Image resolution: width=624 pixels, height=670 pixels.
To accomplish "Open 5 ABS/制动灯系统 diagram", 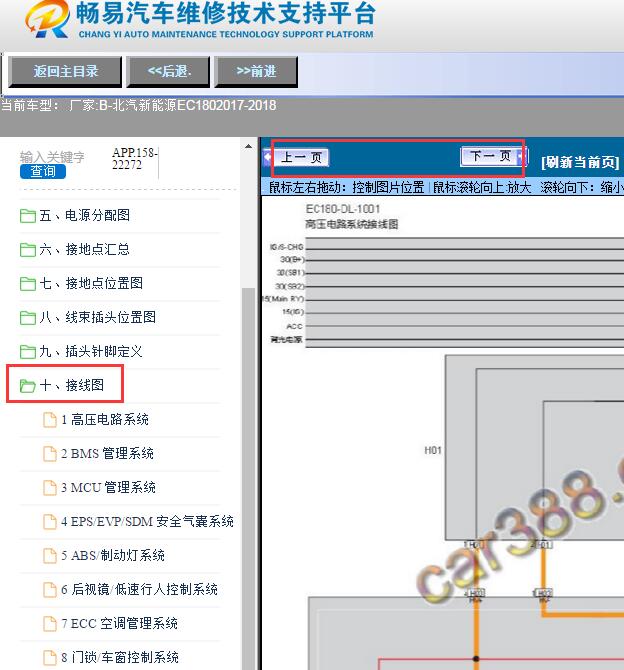I will (113, 555).
